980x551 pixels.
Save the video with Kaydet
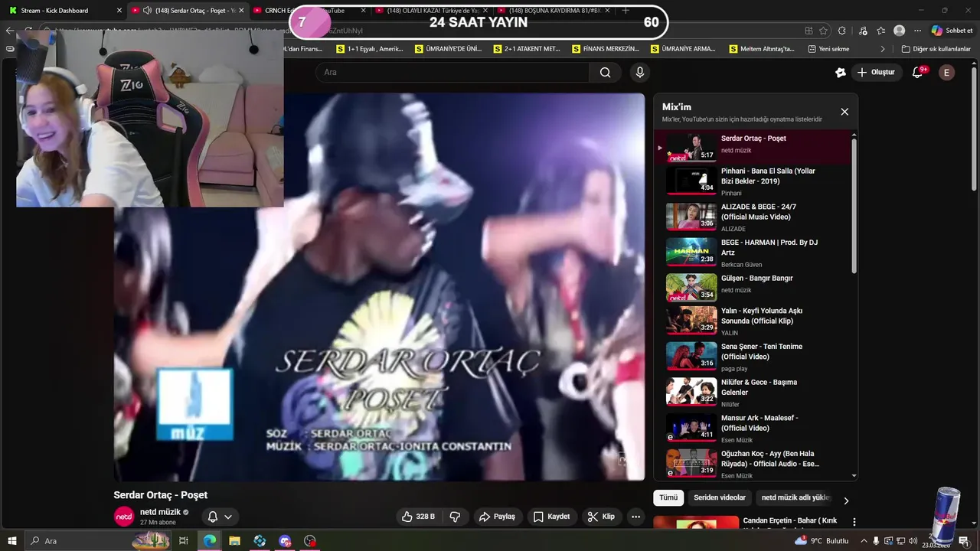(551, 517)
